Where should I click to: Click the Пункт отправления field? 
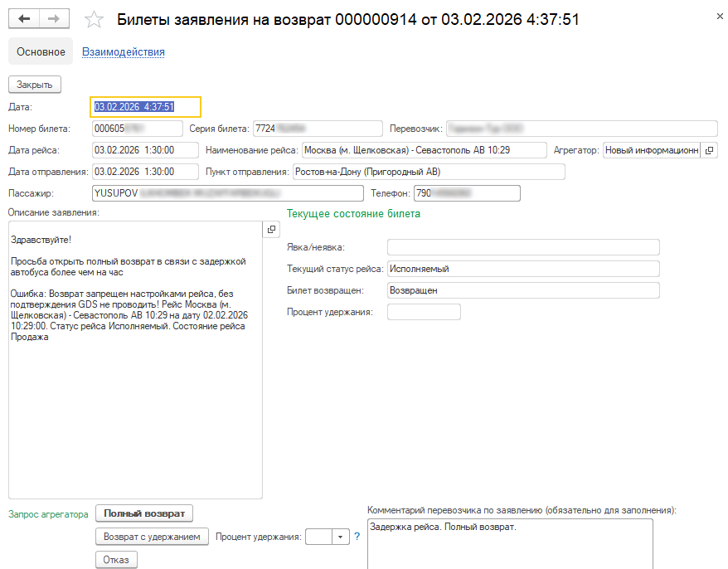[x=428, y=172]
